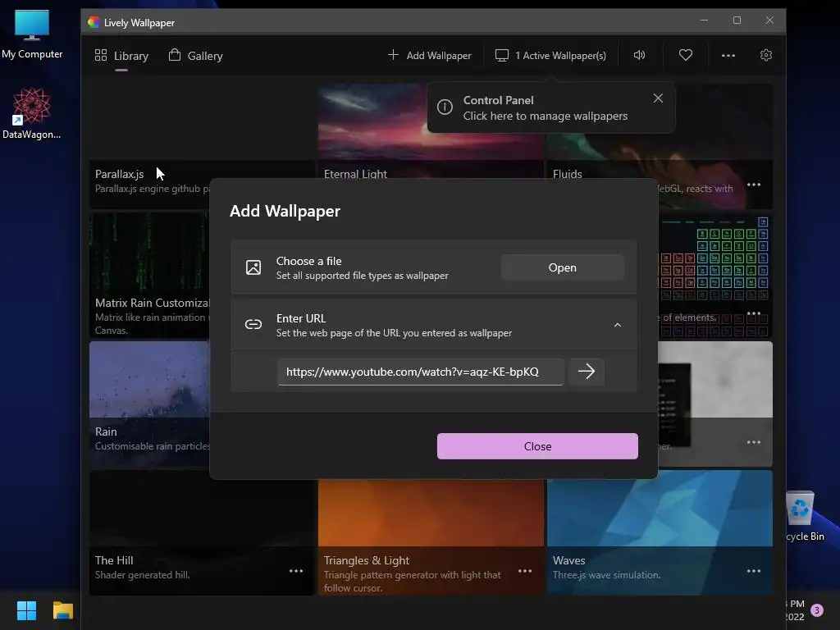This screenshot has height=630, width=840.
Task: Open settings gear icon
Action: (x=766, y=55)
